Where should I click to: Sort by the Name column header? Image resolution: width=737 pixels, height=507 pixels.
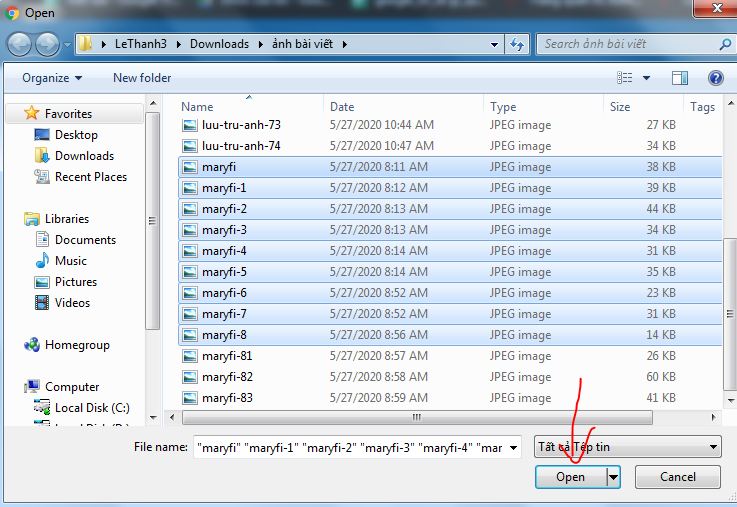197,107
